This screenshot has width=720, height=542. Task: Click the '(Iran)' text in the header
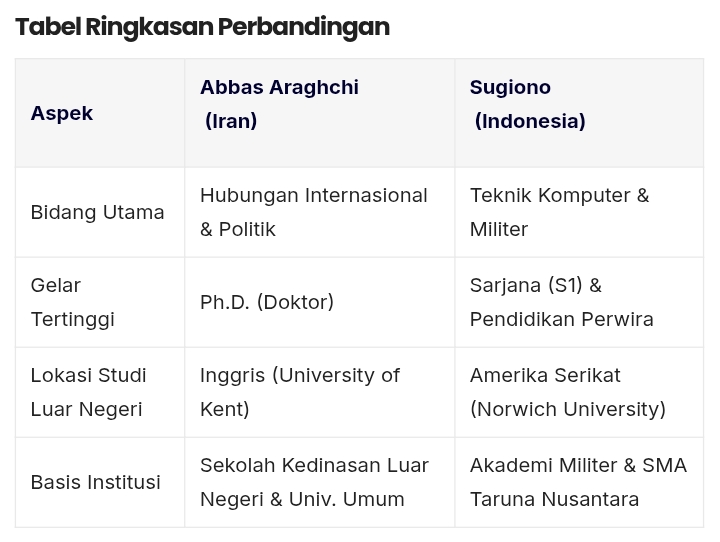click(231, 121)
